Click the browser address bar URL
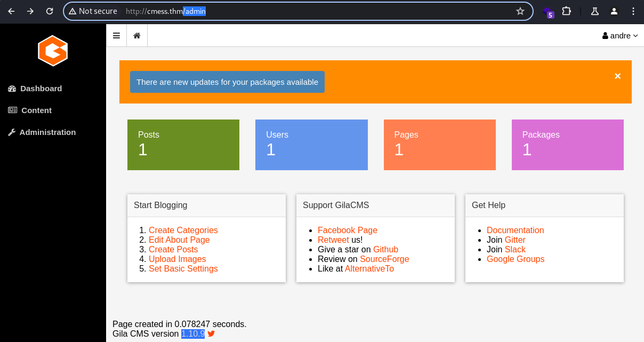 (x=166, y=11)
